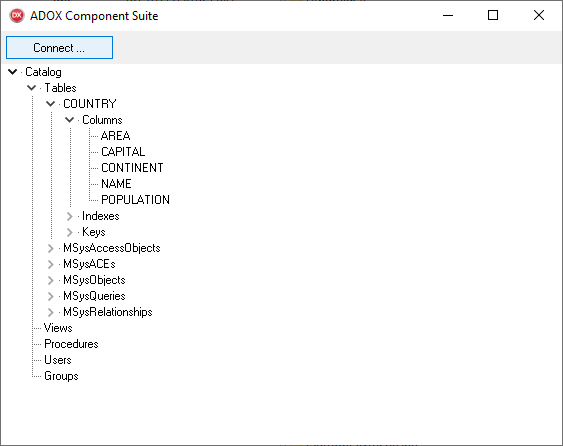Minimize the ADOX Component Suite window

click(448, 15)
